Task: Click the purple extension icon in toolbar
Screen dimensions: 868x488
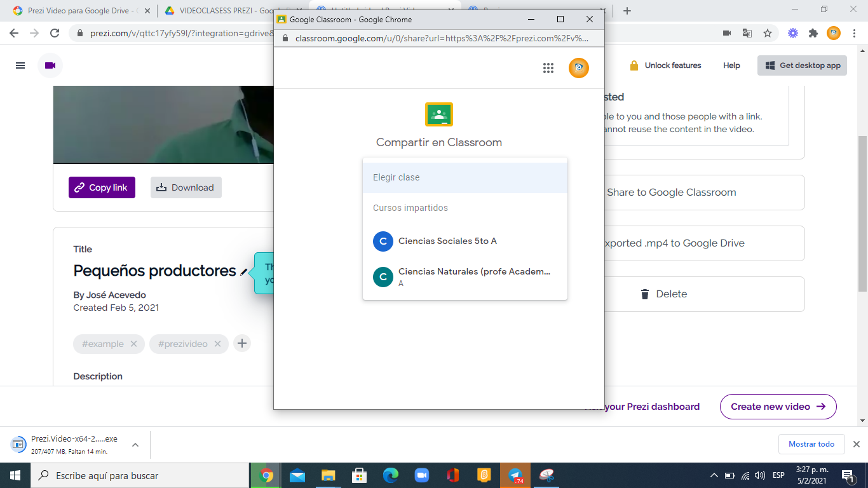Action: 793,33
